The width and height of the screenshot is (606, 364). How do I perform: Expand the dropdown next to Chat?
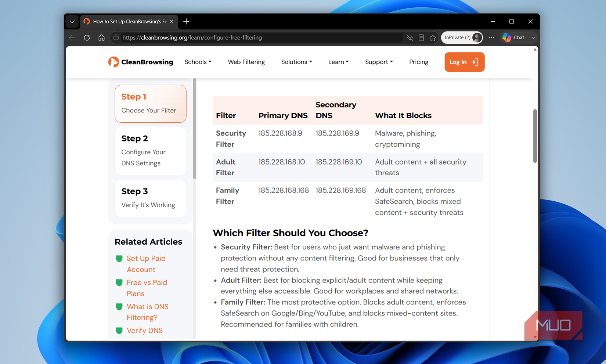533,37
